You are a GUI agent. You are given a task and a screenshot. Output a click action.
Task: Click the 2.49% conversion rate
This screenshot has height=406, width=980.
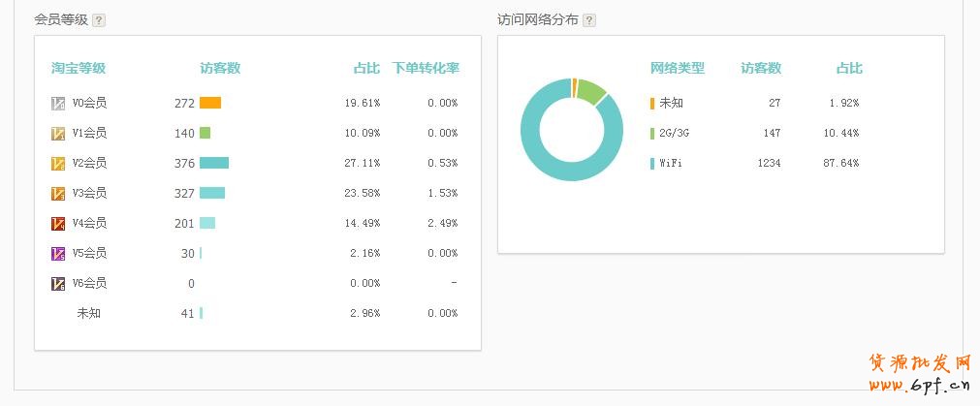click(x=442, y=223)
